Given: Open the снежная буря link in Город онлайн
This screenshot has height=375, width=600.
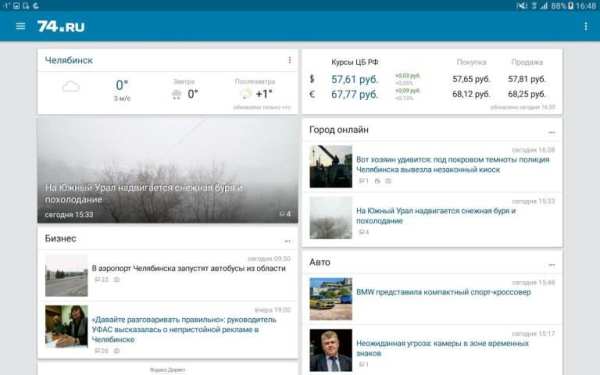Looking at the screenshot, I should click(436, 216).
